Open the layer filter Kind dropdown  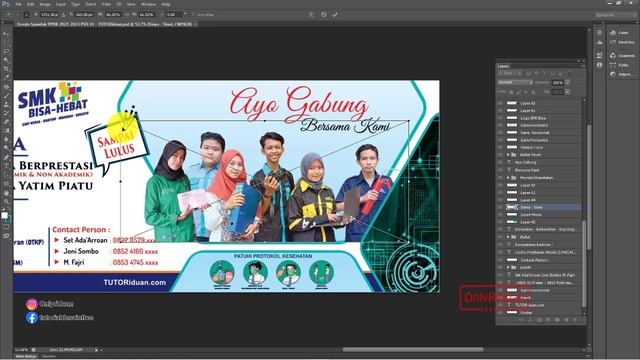510,73
